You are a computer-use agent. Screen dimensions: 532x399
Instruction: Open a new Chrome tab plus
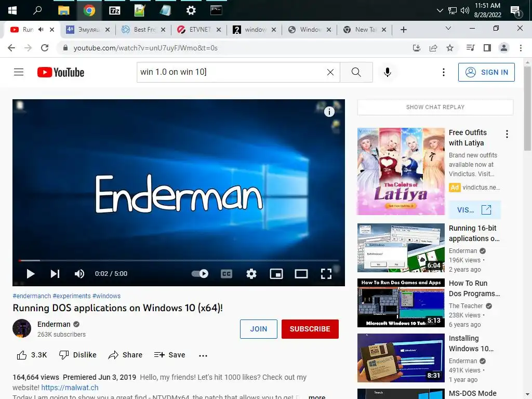[x=403, y=30]
